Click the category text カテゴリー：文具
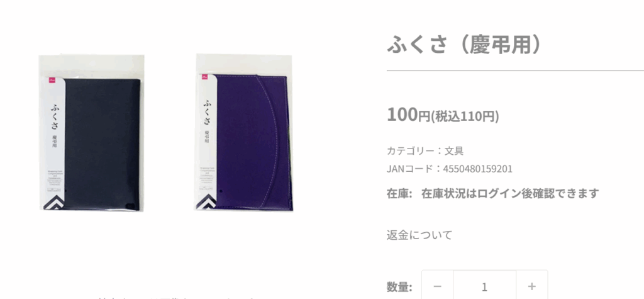This screenshot has width=644, height=299. click(425, 151)
